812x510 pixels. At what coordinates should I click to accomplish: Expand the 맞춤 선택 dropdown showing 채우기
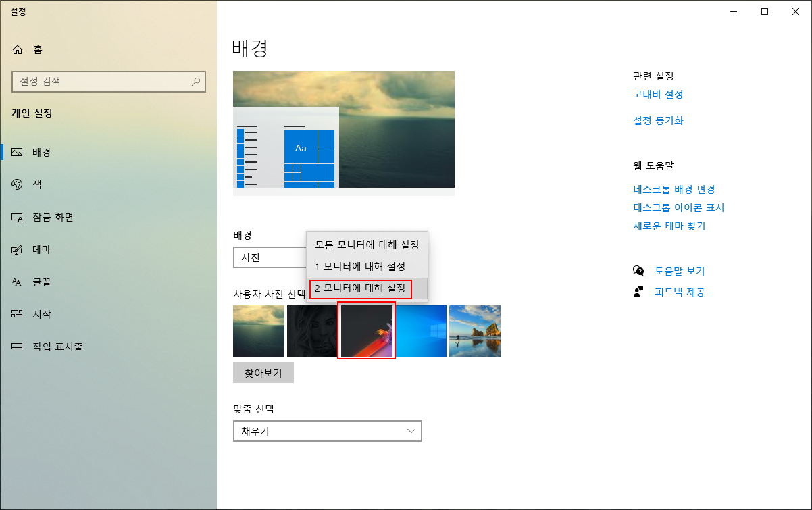[x=328, y=431]
